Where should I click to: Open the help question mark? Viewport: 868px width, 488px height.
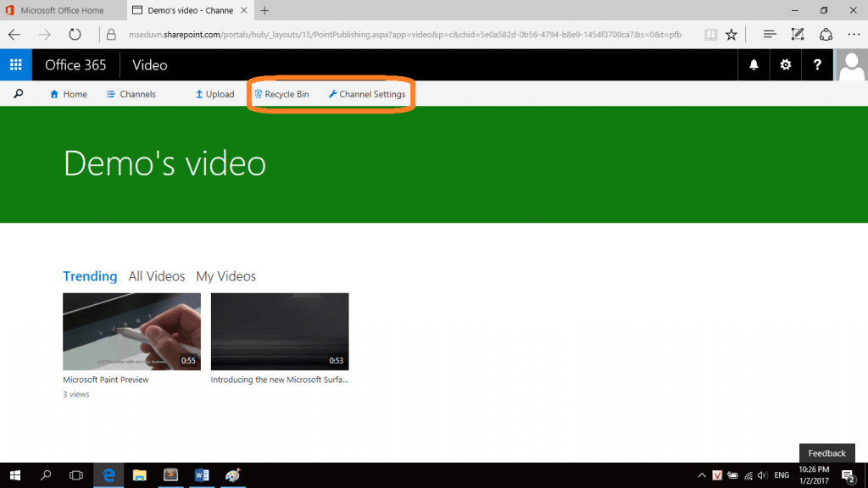click(x=816, y=64)
